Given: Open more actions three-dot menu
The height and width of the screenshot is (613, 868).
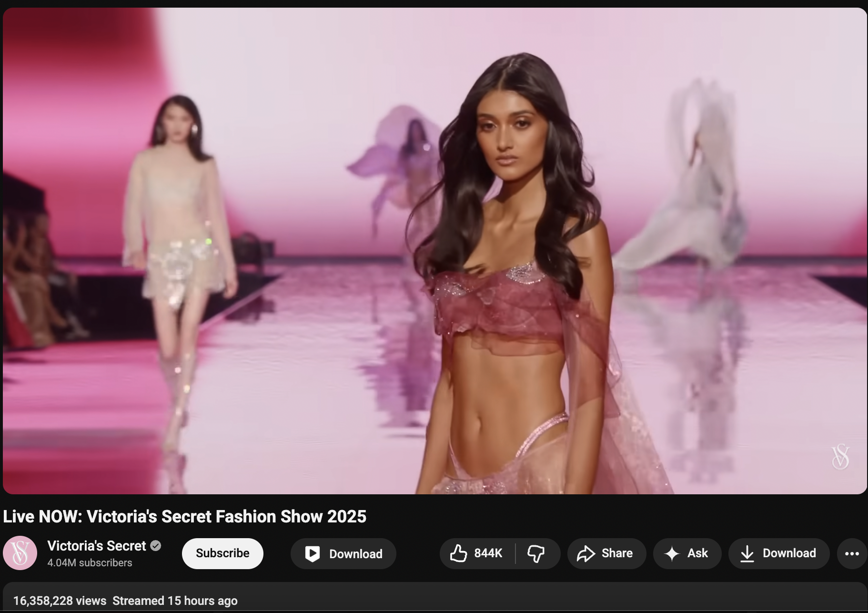Looking at the screenshot, I should pyautogui.click(x=852, y=553).
